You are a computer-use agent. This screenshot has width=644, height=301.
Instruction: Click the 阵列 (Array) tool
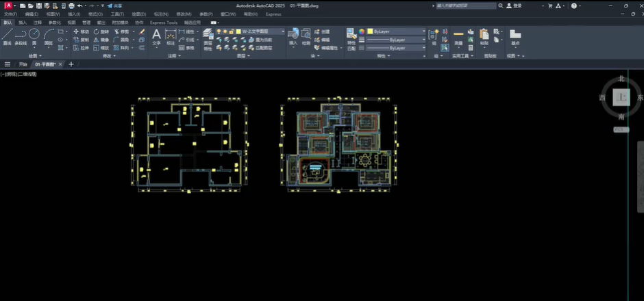click(121, 48)
